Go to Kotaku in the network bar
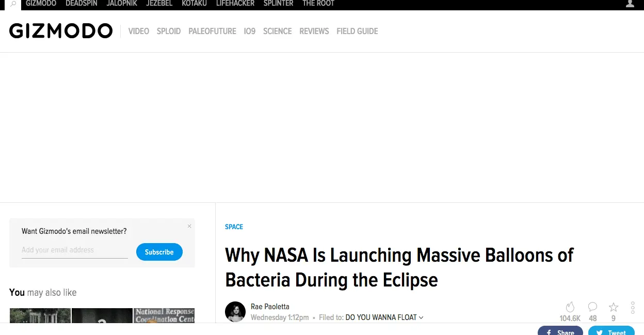The width and height of the screenshot is (644, 335). (x=195, y=4)
